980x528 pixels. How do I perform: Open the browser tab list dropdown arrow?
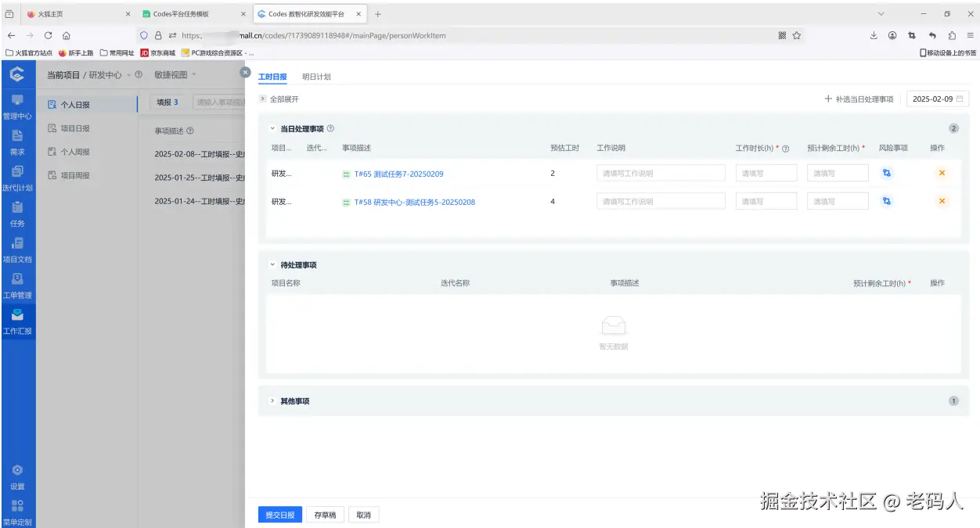point(881,14)
